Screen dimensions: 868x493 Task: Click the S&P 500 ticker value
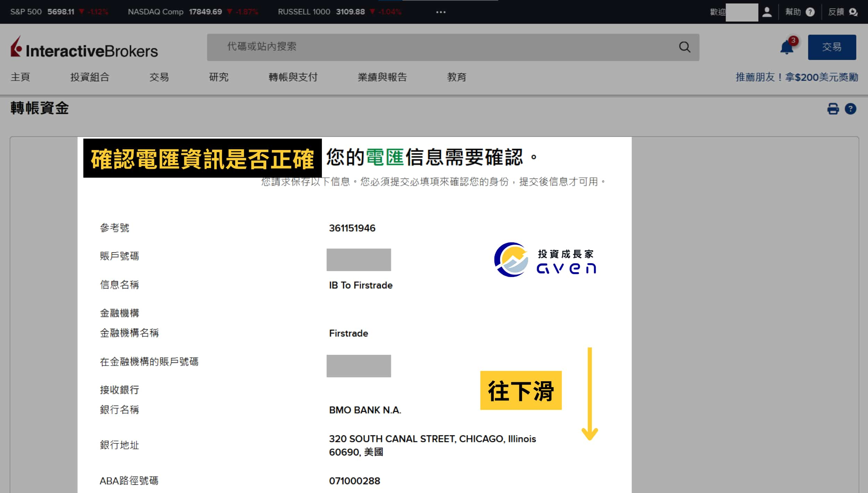(61, 12)
